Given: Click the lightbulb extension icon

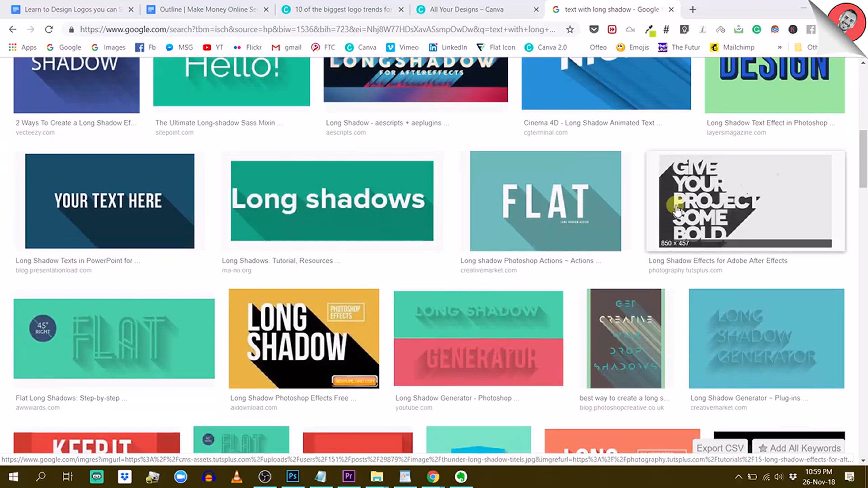Looking at the screenshot, I should pos(684,29).
